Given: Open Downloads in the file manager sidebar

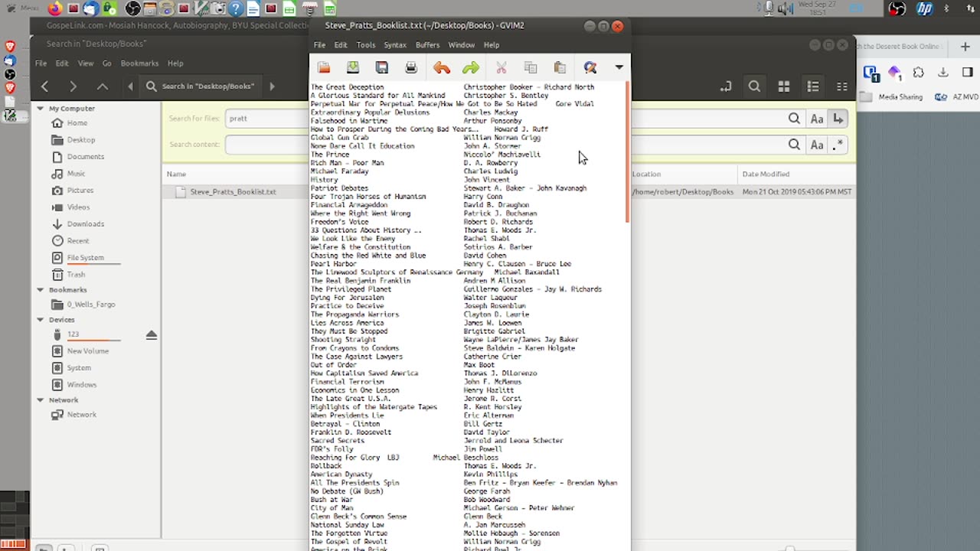Looking at the screenshot, I should click(x=85, y=224).
